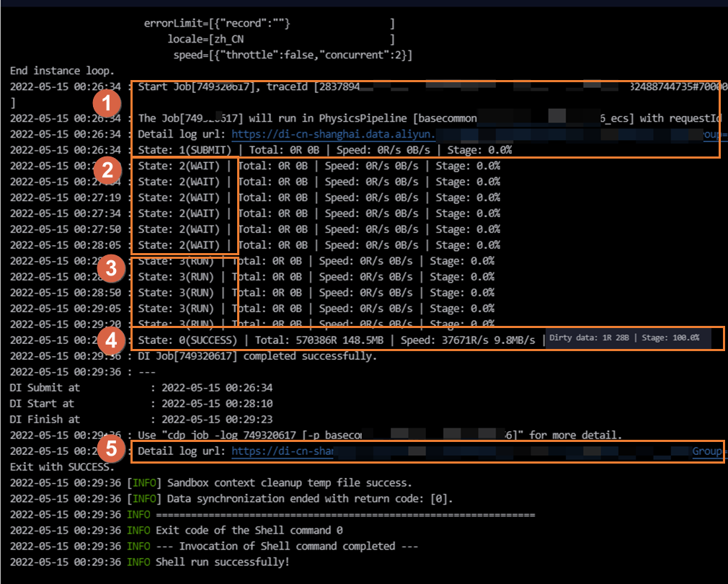The width and height of the screenshot is (728, 584).
Task: Click the DI Start at label
Action: 42,404
